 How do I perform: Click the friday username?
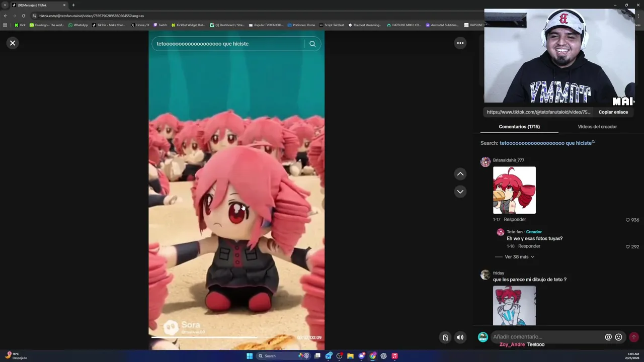click(x=499, y=273)
